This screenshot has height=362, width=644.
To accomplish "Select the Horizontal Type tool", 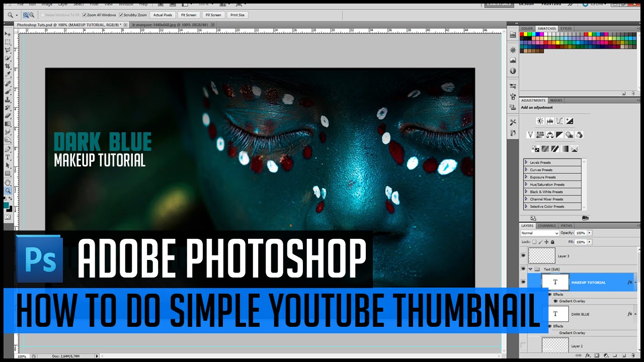I will coord(8,157).
